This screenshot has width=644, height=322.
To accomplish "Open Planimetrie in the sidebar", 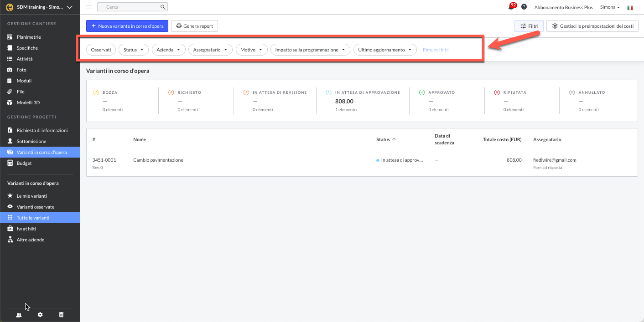I will [29, 37].
